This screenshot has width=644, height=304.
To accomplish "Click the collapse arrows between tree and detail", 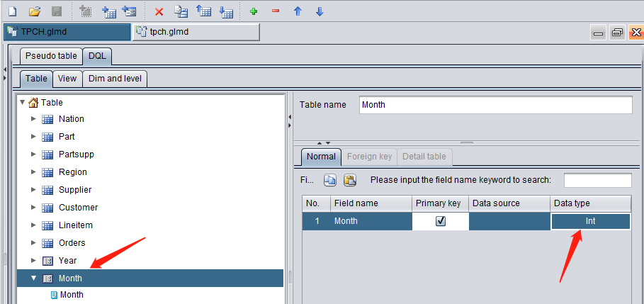I will (x=290, y=121).
